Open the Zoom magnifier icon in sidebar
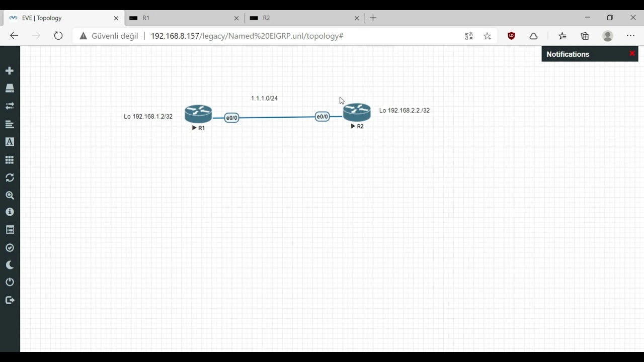This screenshot has width=644, height=362. click(10, 196)
